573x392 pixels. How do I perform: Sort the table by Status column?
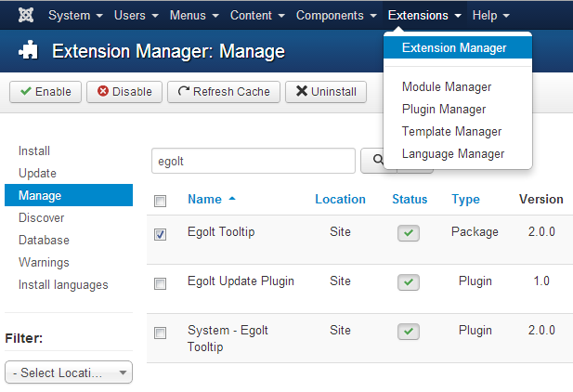point(410,200)
